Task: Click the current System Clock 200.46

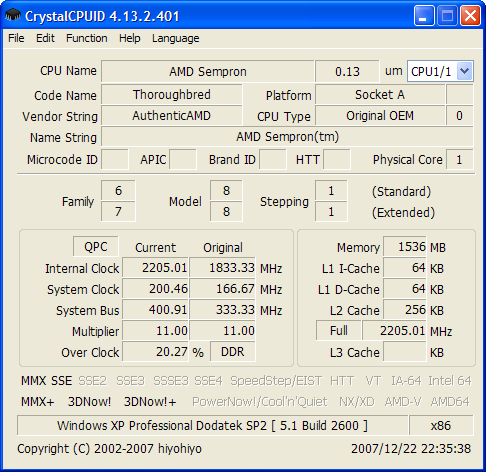Action: 156,289
